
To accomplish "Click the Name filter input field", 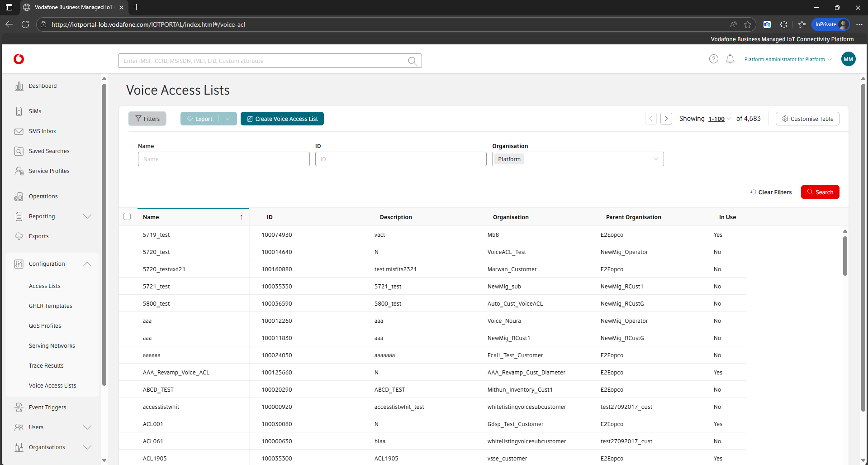I will [223, 159].
